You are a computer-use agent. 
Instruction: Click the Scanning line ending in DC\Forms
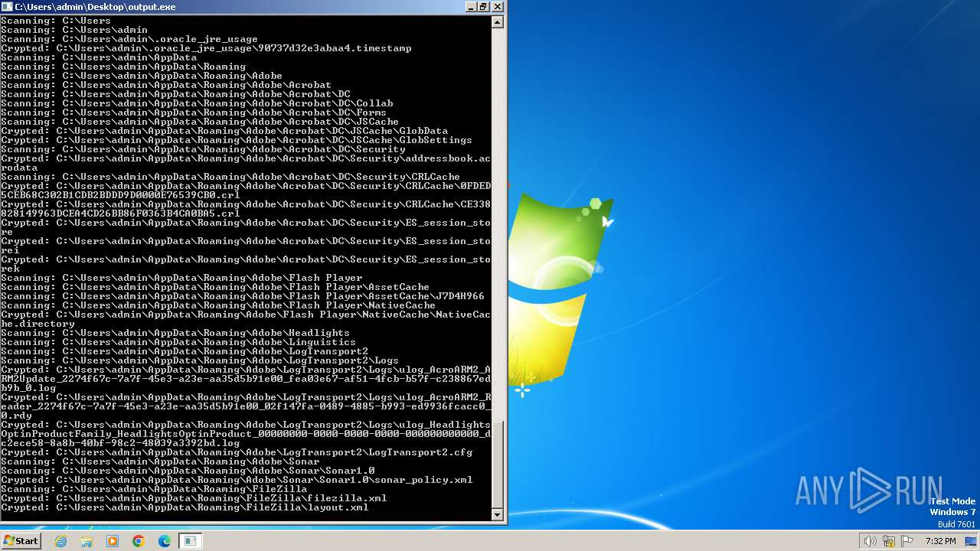(194, 112)
